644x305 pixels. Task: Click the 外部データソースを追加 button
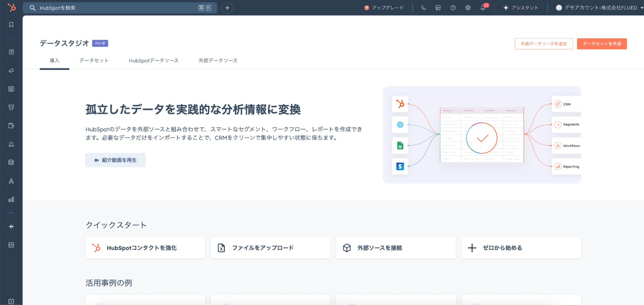click(543, 44)
